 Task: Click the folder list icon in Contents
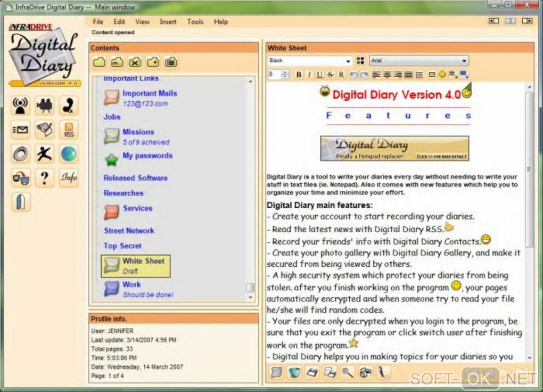click(x=171, y=62)
